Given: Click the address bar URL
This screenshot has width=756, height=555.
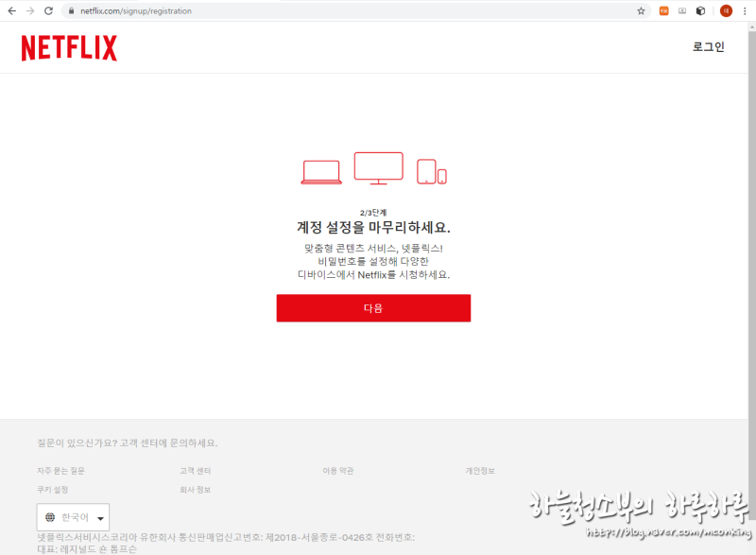Looking at the screenshot, I should tap(136, 10).
